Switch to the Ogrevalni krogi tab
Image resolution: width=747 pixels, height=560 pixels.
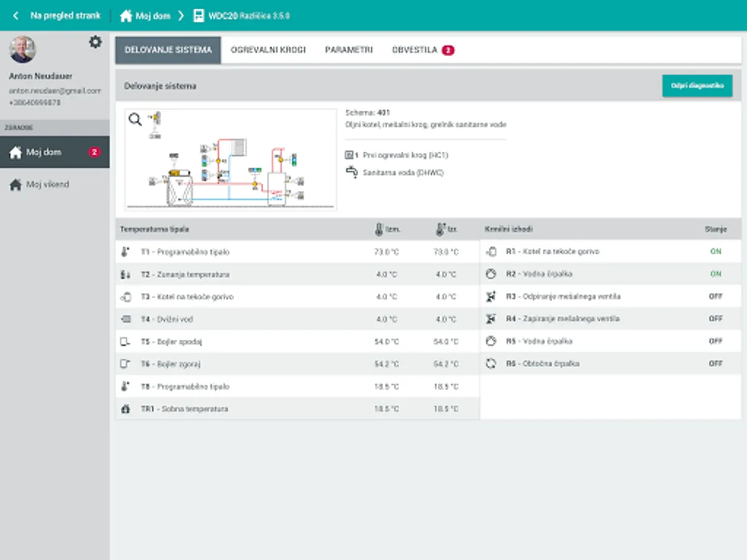pos(268,50)
